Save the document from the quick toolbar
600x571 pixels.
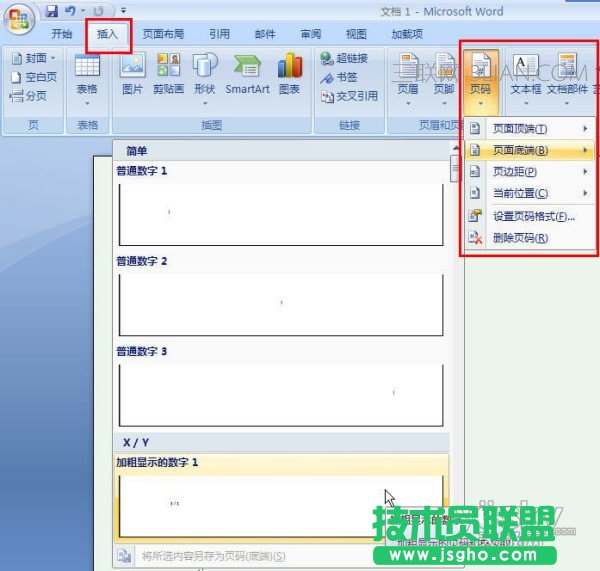click(52, 11)
